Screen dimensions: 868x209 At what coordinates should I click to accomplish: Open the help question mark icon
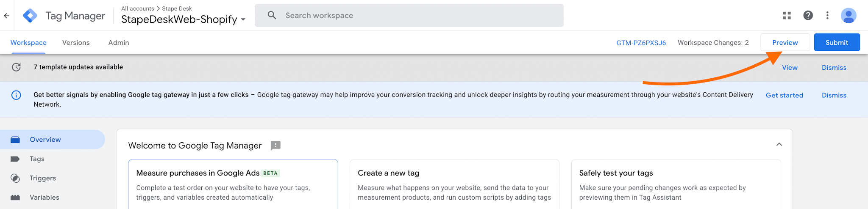pos(808,16)
